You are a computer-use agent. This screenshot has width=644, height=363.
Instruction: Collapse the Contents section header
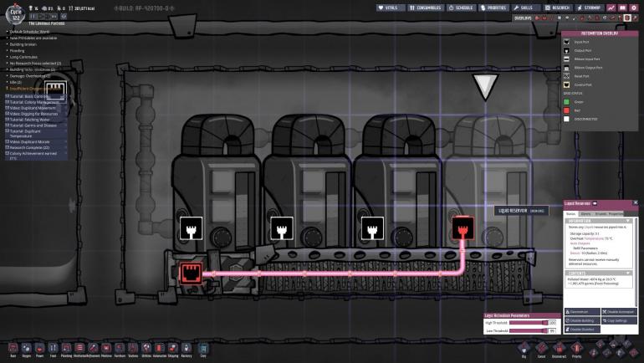600,273
